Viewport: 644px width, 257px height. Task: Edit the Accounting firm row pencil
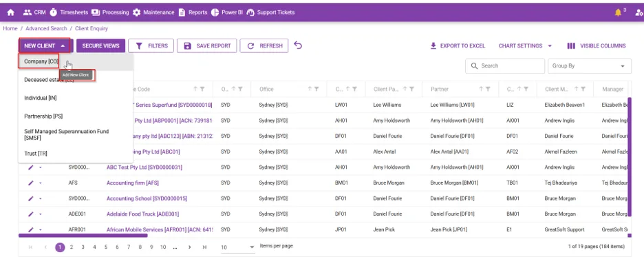pos(31,183)
